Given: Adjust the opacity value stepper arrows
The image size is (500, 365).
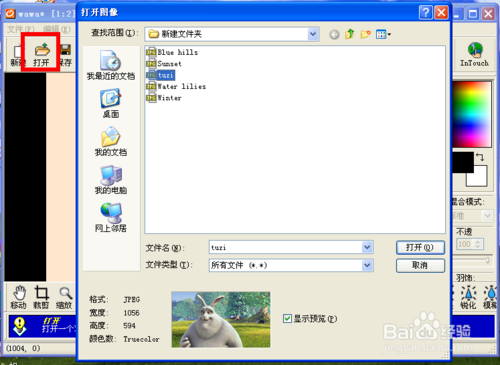Looking at the screenshot, I should (478, 244).
